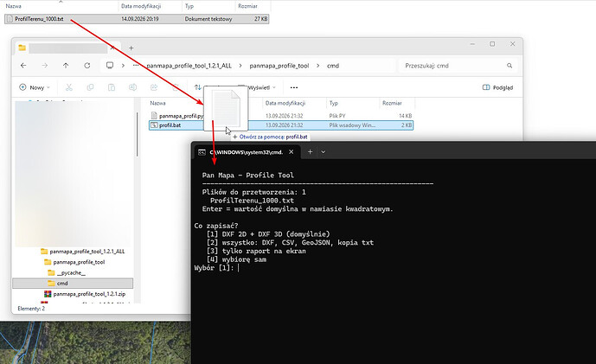Close the current Explorer tab
Viewport: 596px width, 364px height.
[x=112, y=48]
